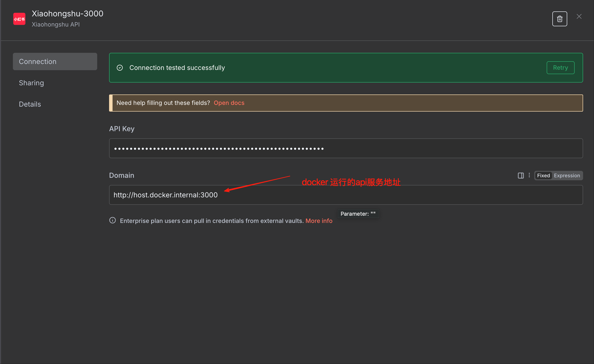Open the Domain three-dot options menu

click(x=529, y=175)
